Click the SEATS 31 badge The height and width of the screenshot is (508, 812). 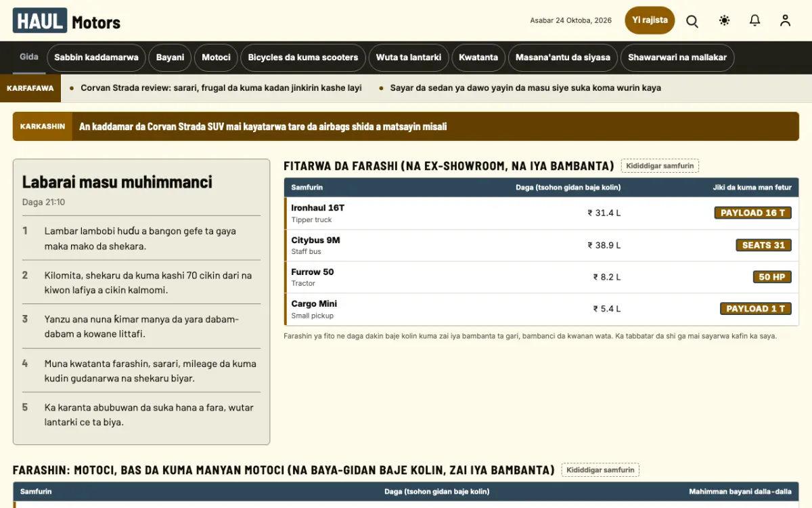(763, 245)
